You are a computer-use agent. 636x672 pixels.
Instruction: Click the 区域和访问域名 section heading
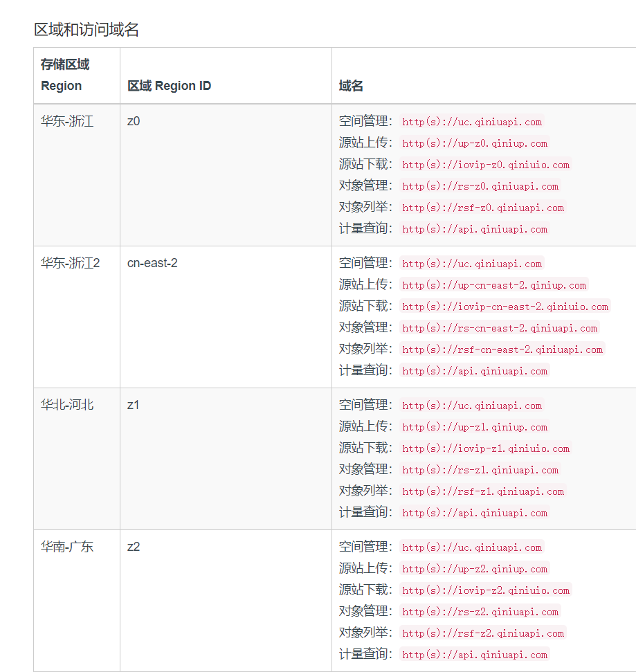click(87, 29)
